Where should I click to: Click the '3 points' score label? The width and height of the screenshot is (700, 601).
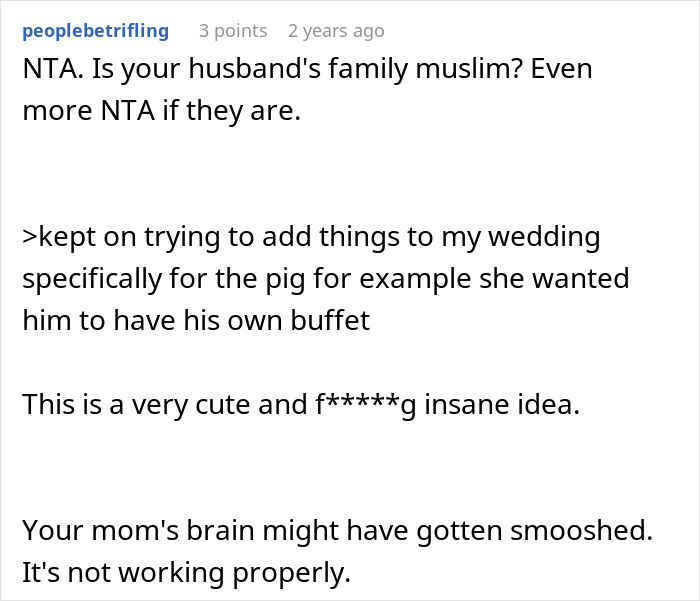pyautogui.click(x=233, y=31)
